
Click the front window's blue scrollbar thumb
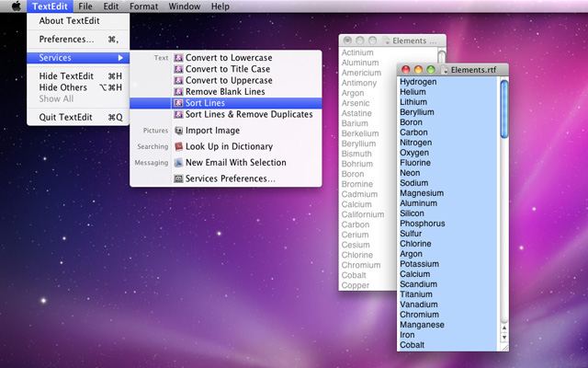[x=503, y=109]
